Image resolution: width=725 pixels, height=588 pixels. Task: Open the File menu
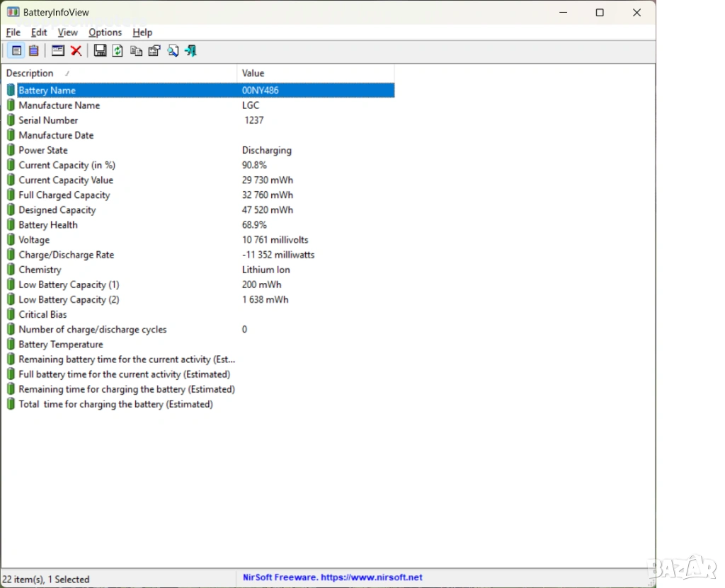[13, 33]
